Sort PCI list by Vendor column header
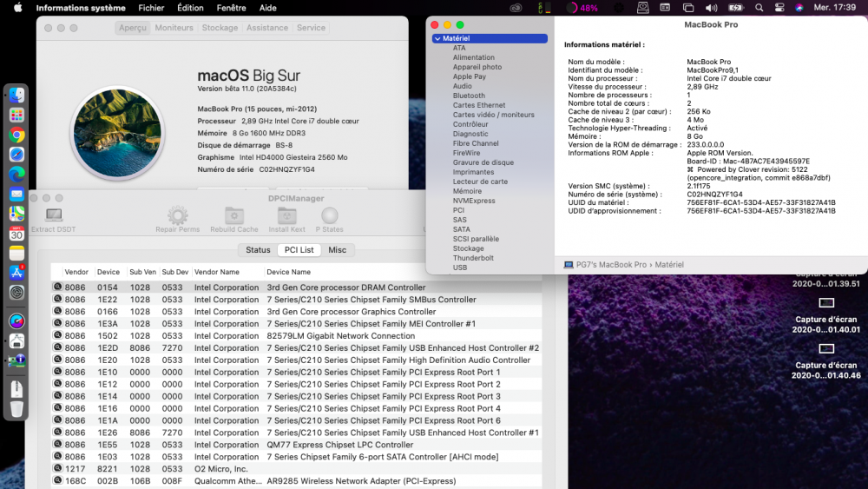Viewport: 868px width, 489px height. 76,272
